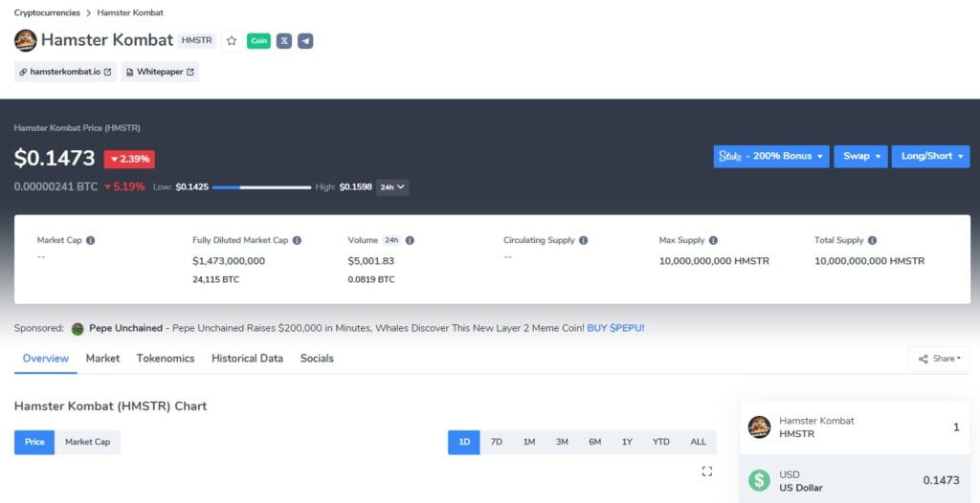Switch to the Historical Data tab
The width and height of the screenshot is (980, 503).
247,359
